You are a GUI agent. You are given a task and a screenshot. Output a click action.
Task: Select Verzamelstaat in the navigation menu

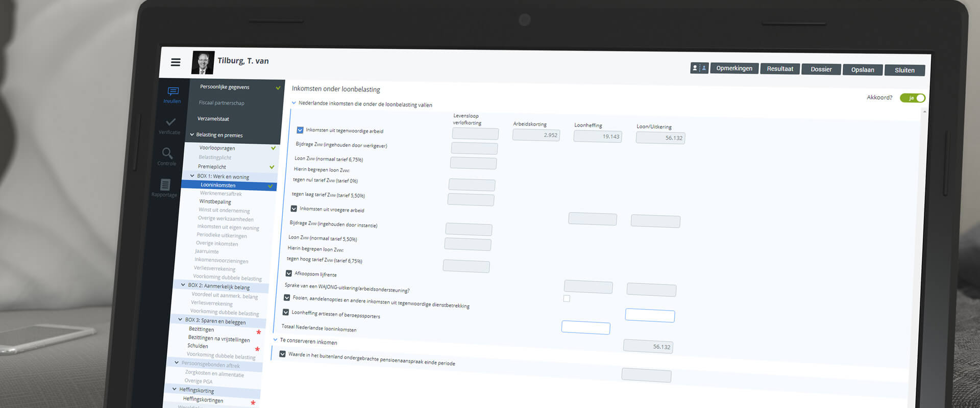pyautogui.click(x=213, y=119)
